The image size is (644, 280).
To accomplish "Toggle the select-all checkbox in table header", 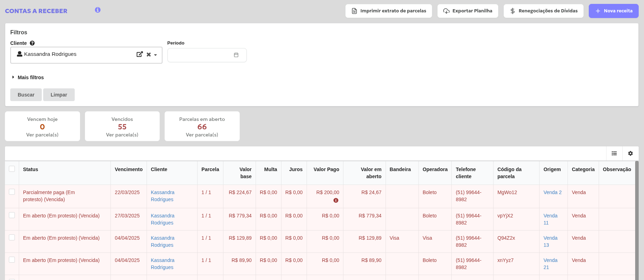I will click(x=12, y=169).
